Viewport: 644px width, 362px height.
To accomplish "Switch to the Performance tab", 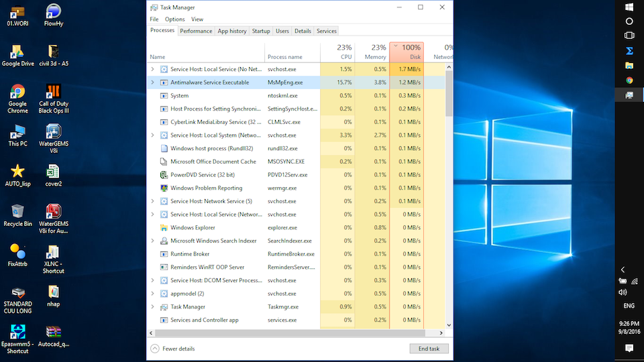I will [x=196, y=32].
